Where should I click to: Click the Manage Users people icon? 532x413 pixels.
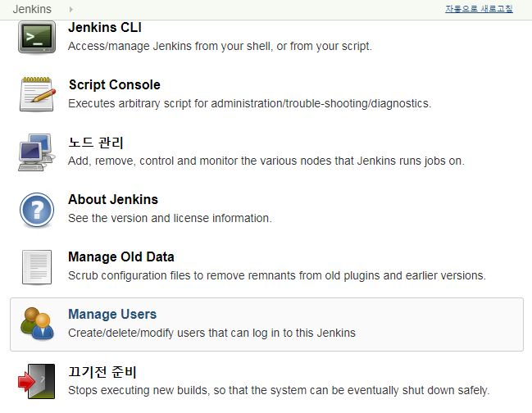(37, 324)
